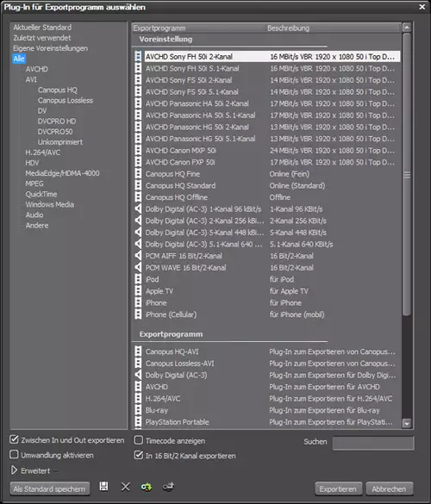The width and height of the screenshot is (431, 504).
Task: Click the import preset icon
Action: coord(147,487)
